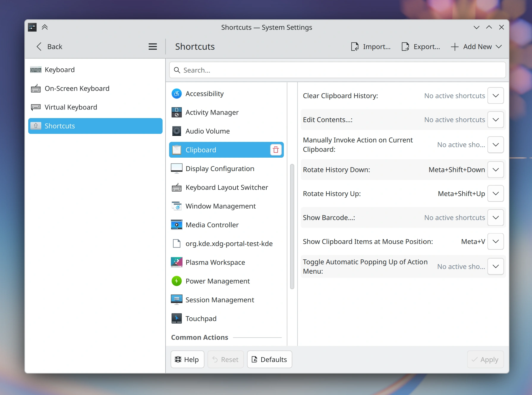Click the Touchpad category icon
Screen dimensions: 532x395
177,319
